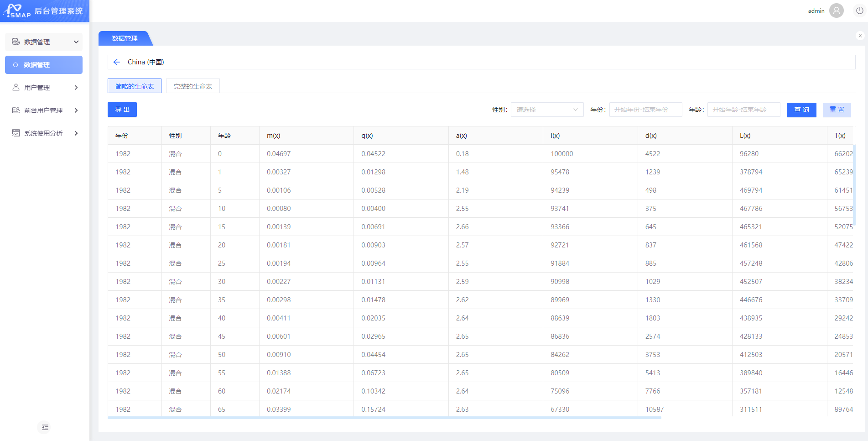Viewport: 868px width, 441px height.
Task: Click the 查询 search button
Action: [x=801, y=110]
